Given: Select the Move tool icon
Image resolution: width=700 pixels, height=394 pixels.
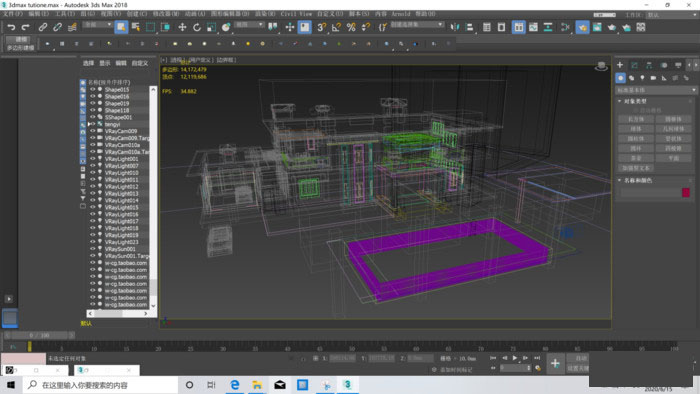Looking at the screenshot, I should click(x=182, y=27).
